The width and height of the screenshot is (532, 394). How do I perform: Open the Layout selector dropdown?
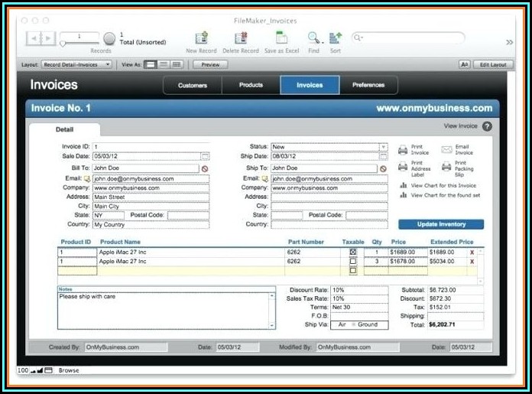[x=76, y=65]
